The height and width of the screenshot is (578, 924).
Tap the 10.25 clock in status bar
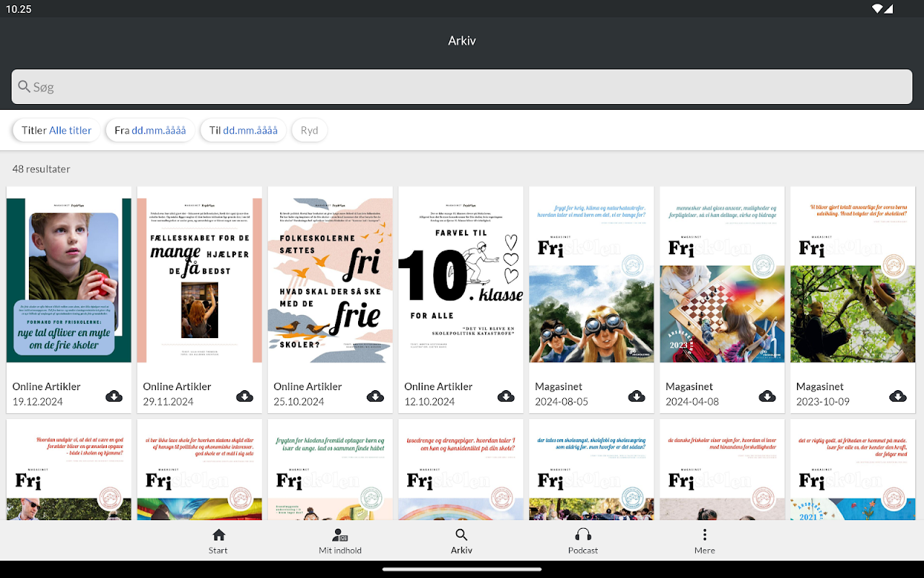coord(19,9)
